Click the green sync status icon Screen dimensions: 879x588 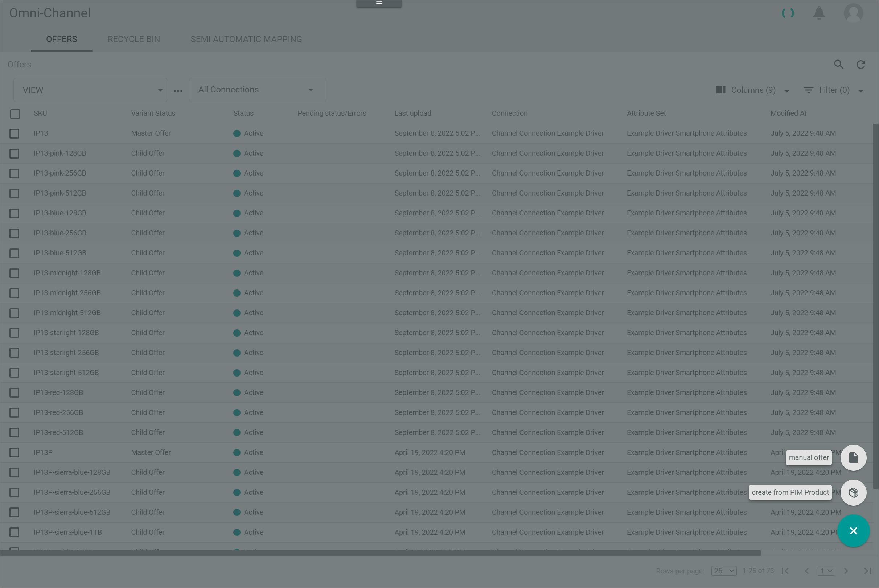(x=788, y=13)
